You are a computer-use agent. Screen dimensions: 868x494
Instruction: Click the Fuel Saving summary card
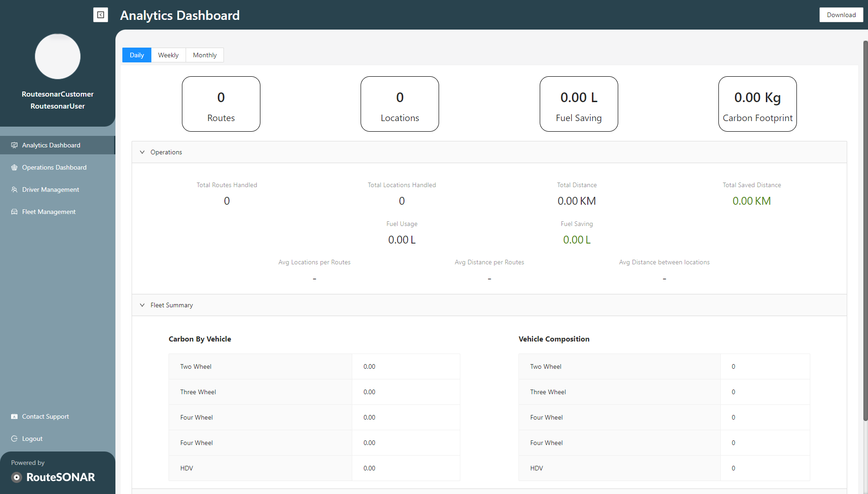pos(579,104)
